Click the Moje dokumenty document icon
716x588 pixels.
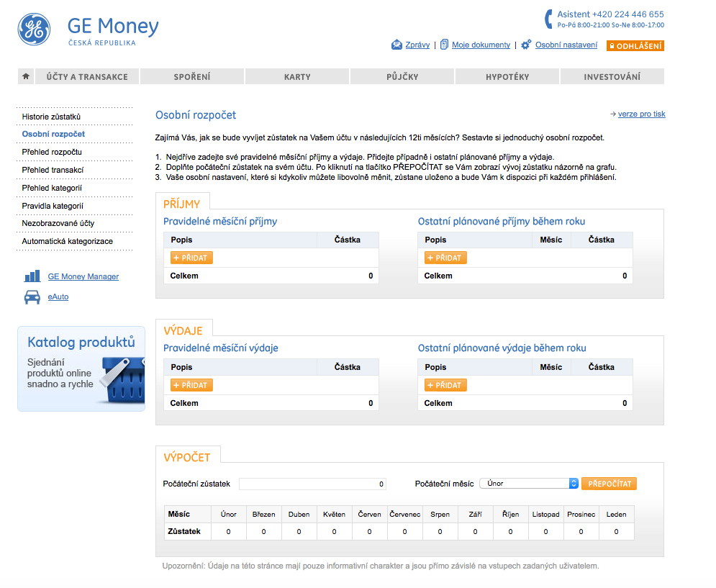(x=444, y=45)
